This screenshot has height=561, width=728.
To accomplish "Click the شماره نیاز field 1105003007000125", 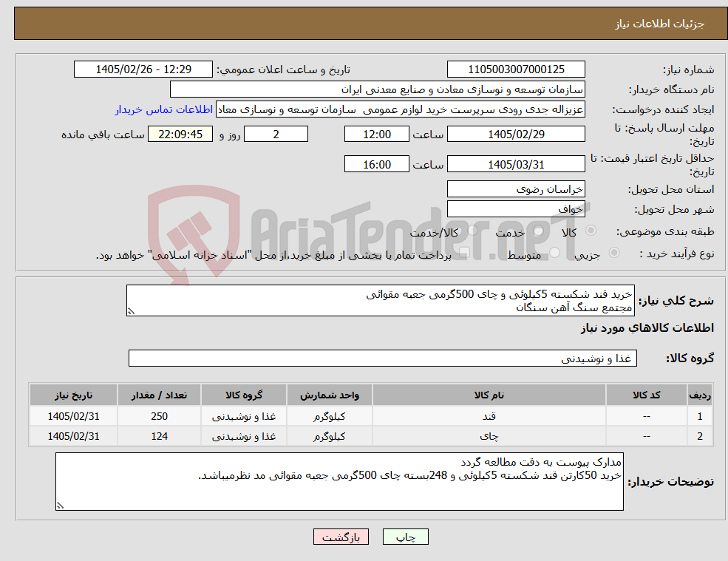I will (516, 69).
